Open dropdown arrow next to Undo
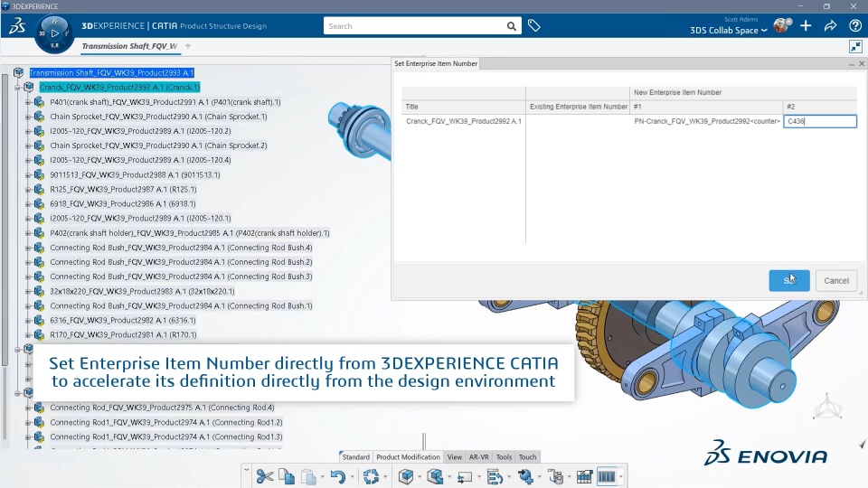This screenshot has width=868, height=488. click(x=352, y=477)
